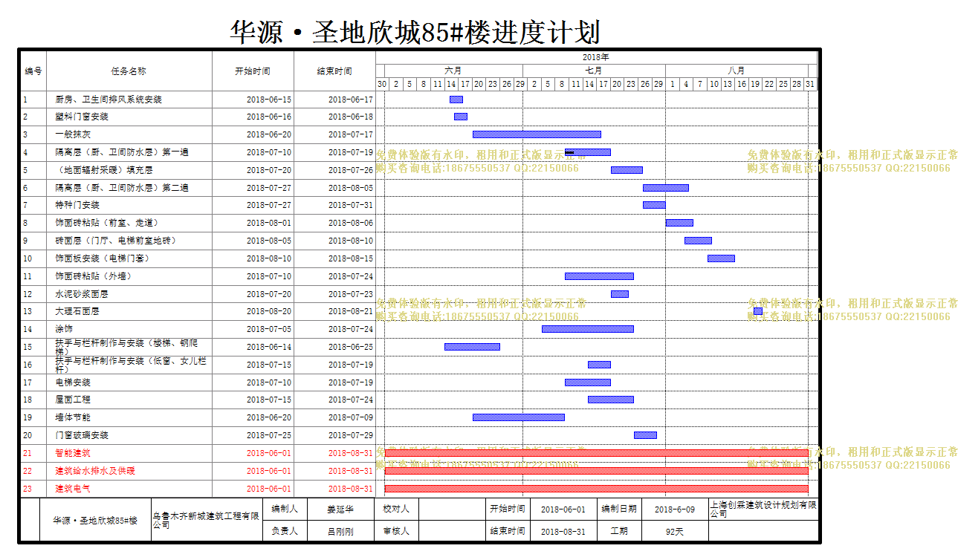This screenshot has width=958, height=560.
Task: Click the Gantt bar for 屋面工程
Action: click(611, 400)
